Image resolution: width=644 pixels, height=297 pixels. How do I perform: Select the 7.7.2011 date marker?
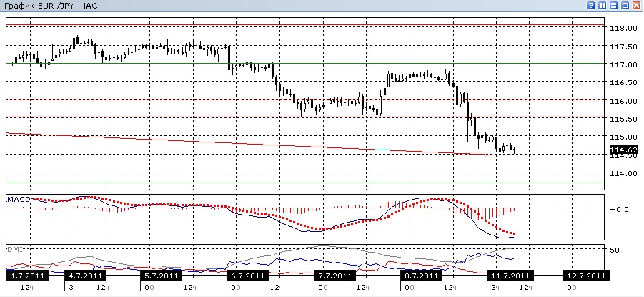tap(335, 276)
